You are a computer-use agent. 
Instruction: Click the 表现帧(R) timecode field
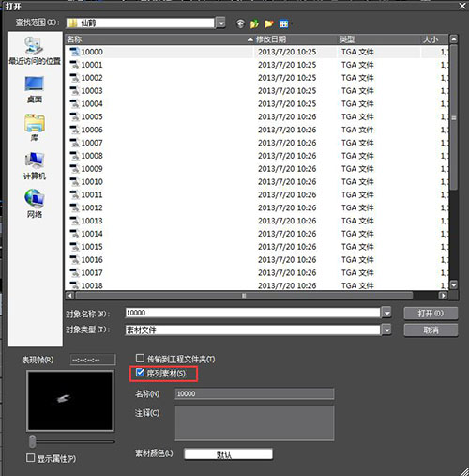tap(93, 360)
